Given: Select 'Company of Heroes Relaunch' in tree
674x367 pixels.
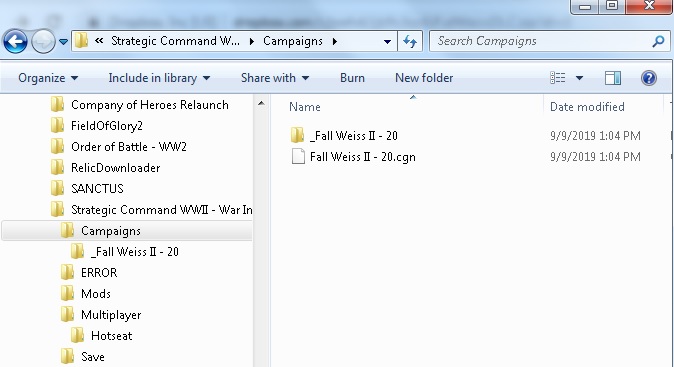Looking at the screenshot, I should 150,105.
